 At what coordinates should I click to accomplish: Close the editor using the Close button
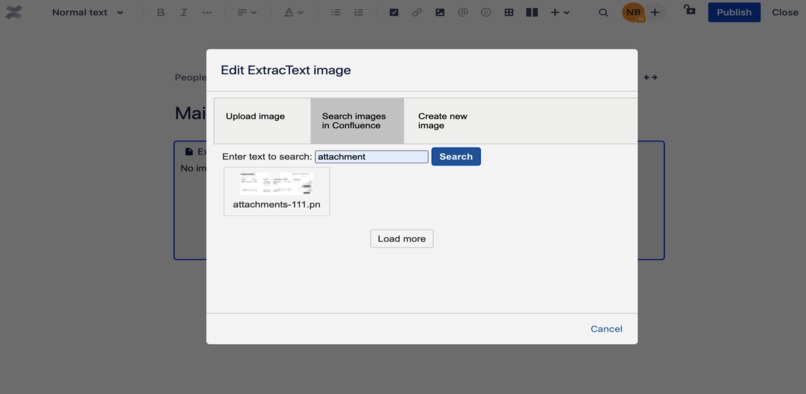(785, 12)
